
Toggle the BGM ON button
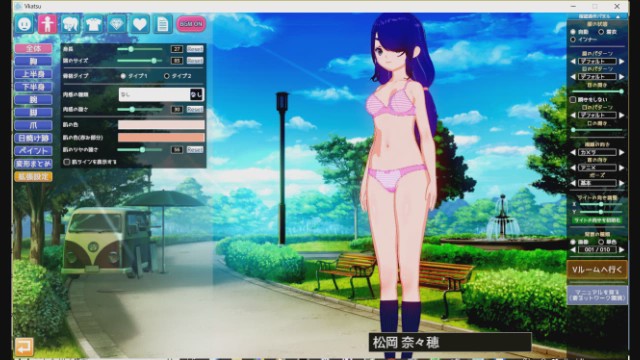click(191, 24)
